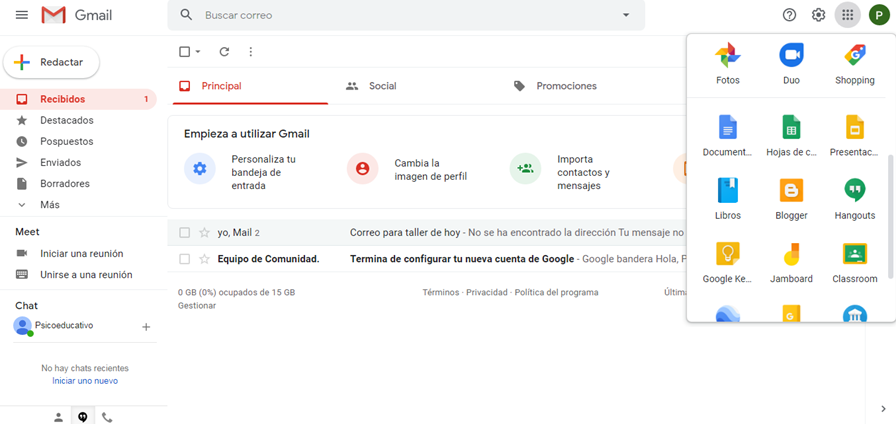The height and width of the screenshot is (428, 896).
Task: Open the Política del programa link
Action: 557,293
